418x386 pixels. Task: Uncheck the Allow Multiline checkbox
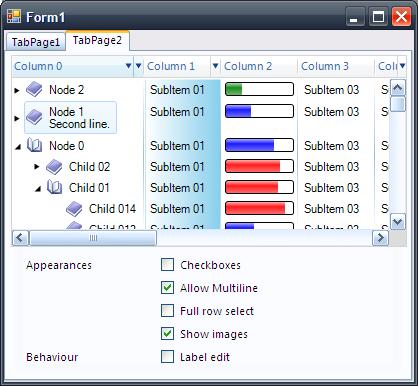click(167, 288)
